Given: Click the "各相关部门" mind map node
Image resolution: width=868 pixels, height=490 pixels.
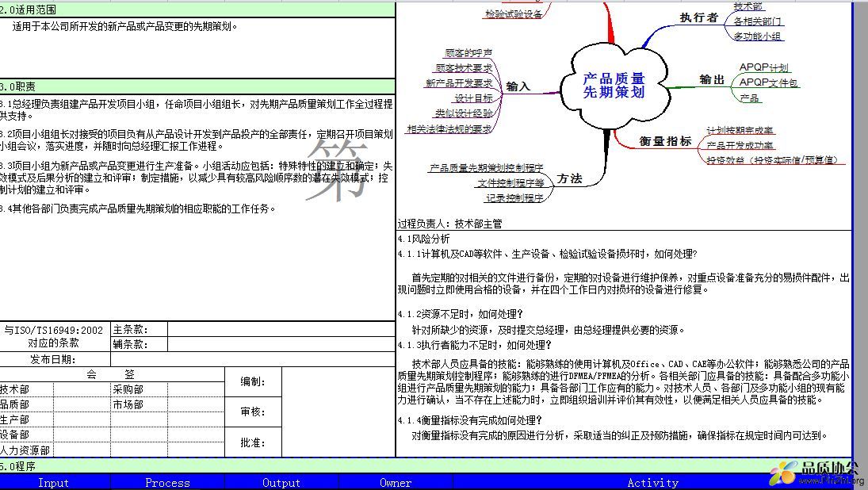Looking at the screenshot, I should [x=757, y=21].
